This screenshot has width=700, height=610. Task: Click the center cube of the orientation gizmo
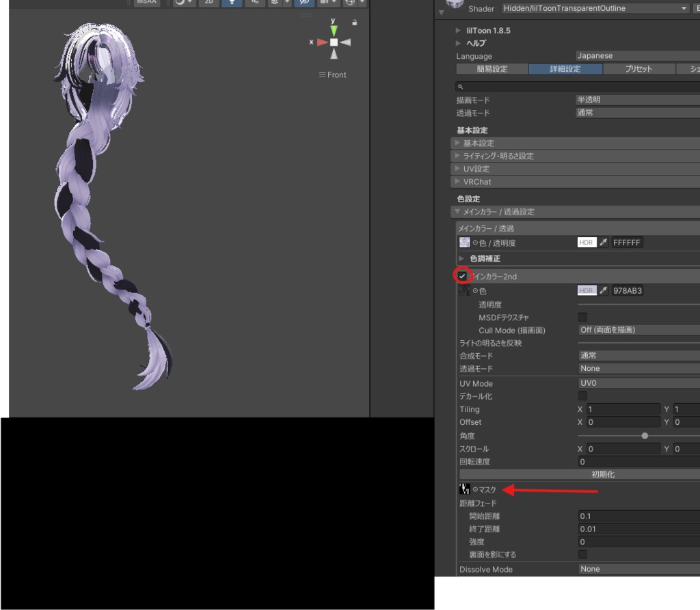(x=334, y=42)
